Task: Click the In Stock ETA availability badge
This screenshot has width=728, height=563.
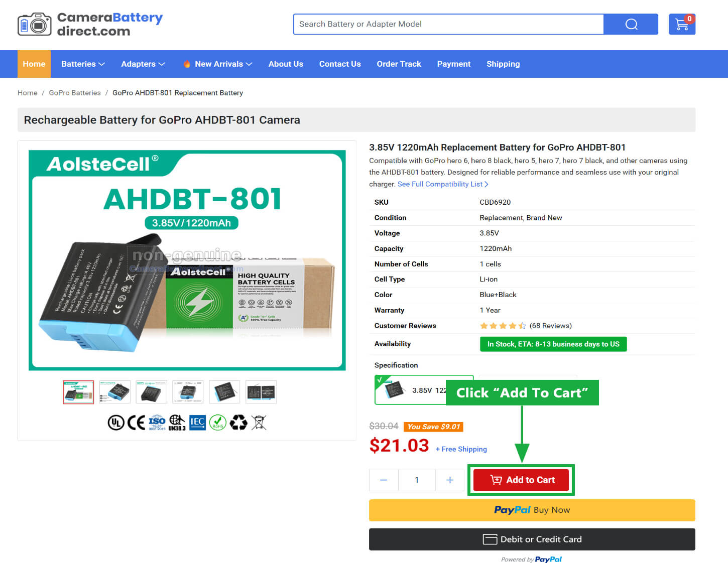Action: click(x=553, y=344)
